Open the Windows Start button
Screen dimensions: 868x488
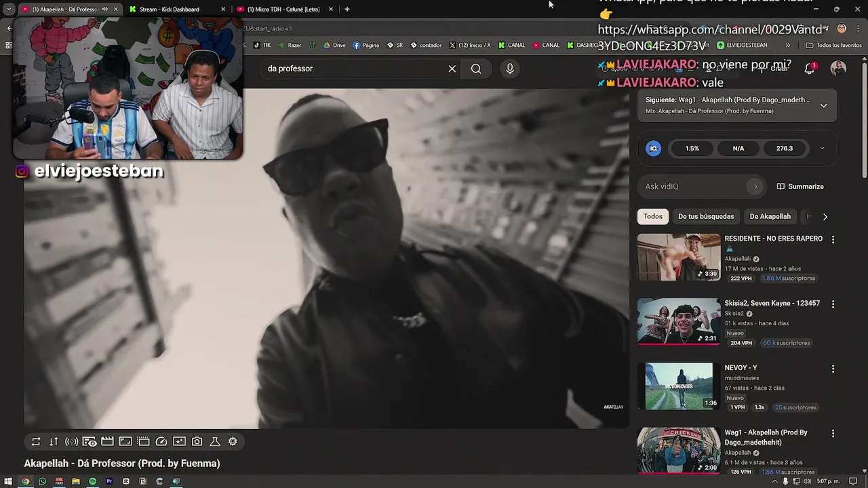click(x=8, y=481)
